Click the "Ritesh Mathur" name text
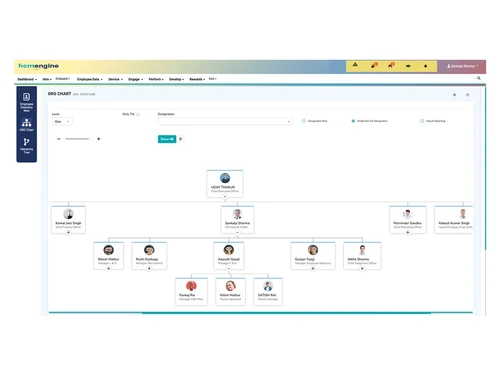 point(108,259)
